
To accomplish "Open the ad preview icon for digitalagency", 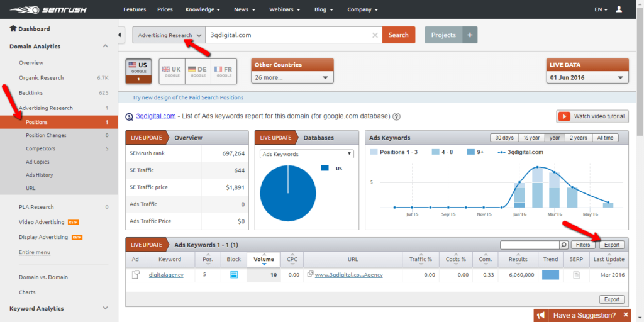I will 135,275.
